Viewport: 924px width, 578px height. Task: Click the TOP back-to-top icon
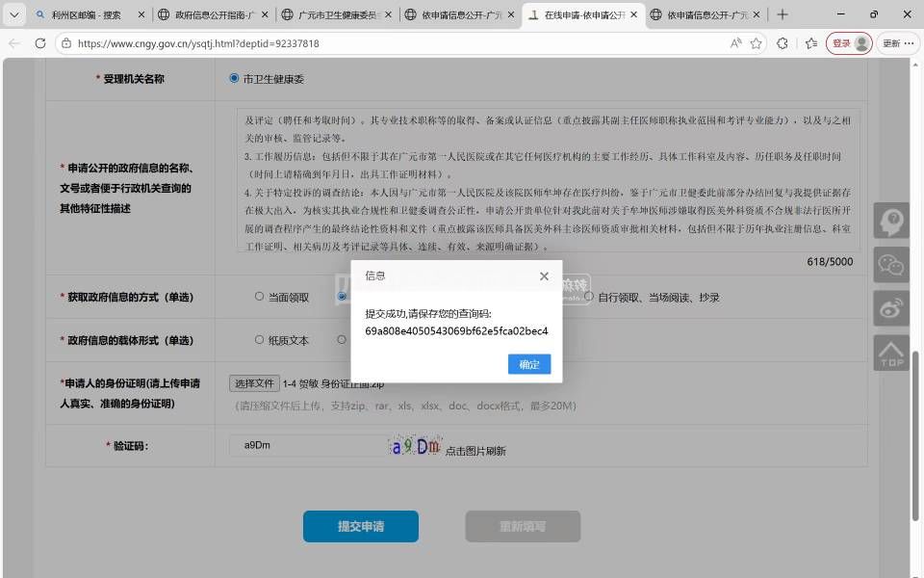(891, 353)
